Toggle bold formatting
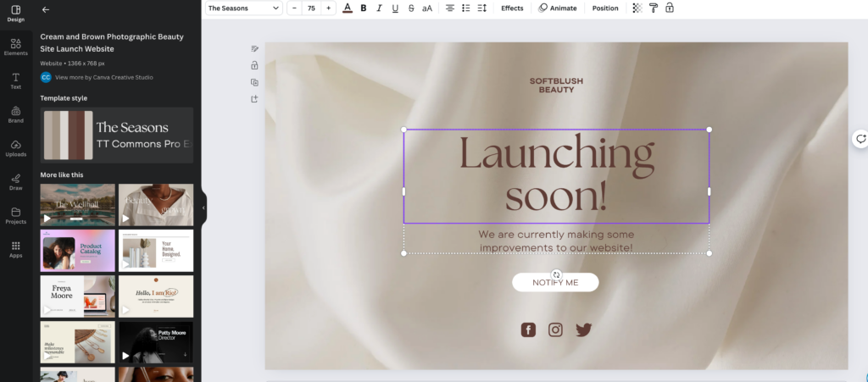 pos(364,8)
